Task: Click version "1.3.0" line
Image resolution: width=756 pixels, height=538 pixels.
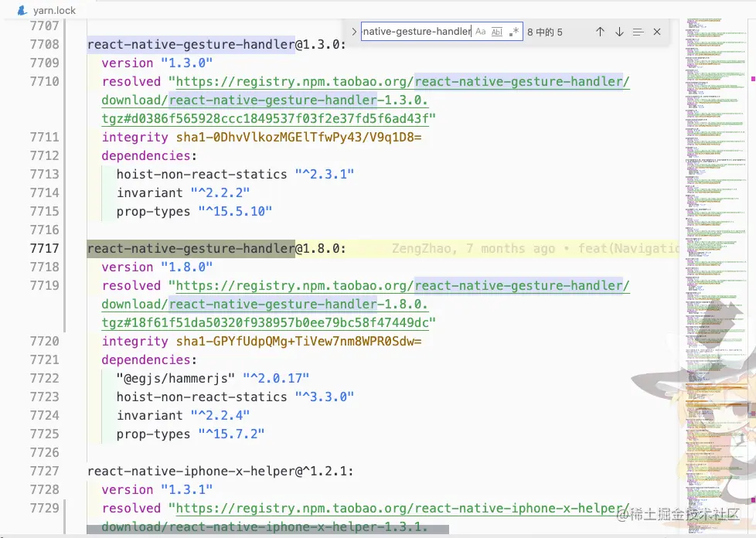Action: (x=157, y=63)
